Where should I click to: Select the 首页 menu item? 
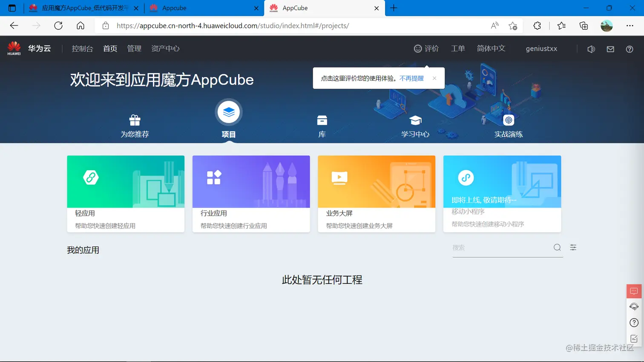pyautogui.click(x=110, y=48)
